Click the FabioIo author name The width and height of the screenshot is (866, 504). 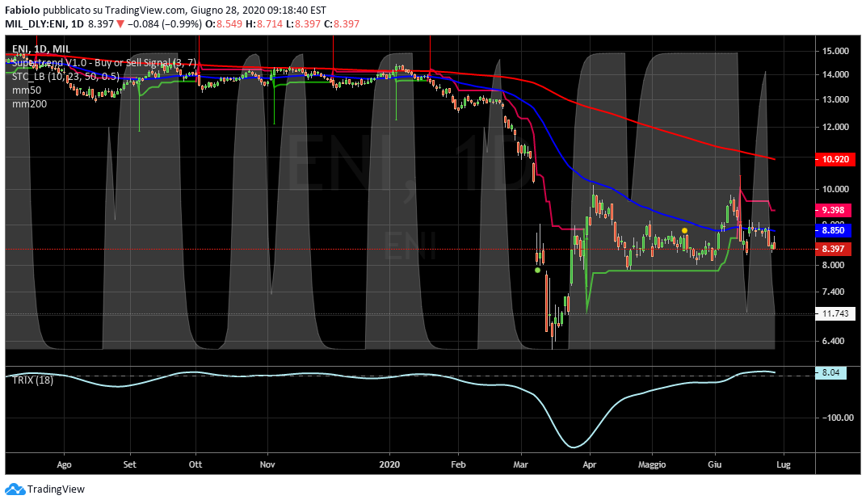point(23,10)
